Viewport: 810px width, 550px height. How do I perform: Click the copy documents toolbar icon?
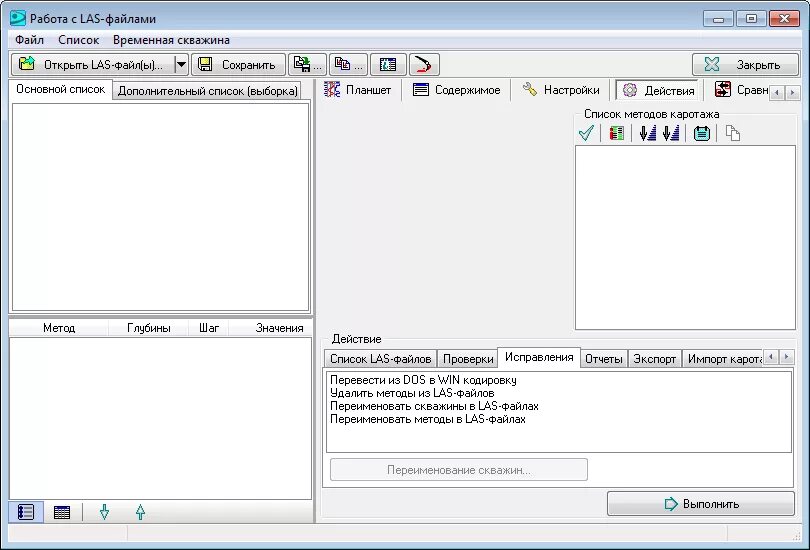tap(348, 65)
